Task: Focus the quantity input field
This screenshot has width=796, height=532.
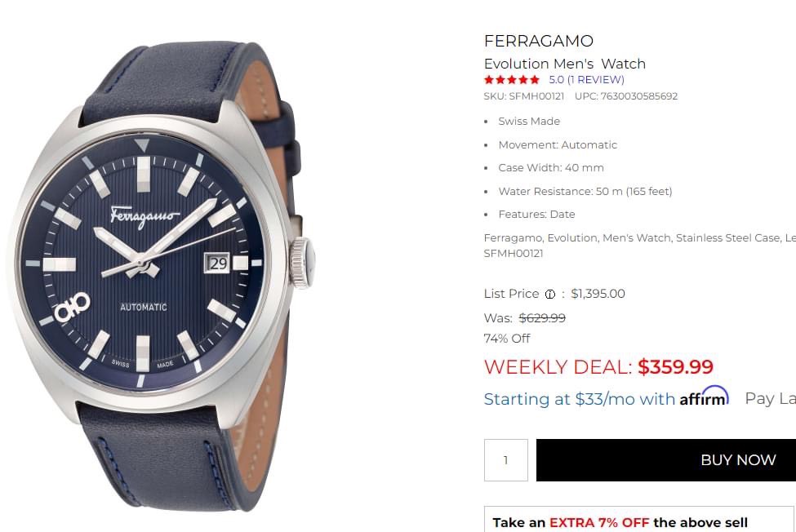Action: point(505,460)
